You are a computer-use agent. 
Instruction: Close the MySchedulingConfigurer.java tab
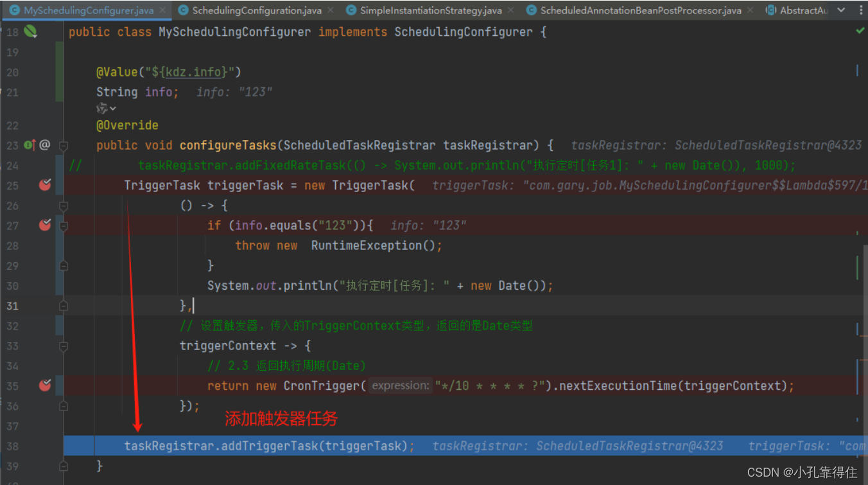point(163,10)
